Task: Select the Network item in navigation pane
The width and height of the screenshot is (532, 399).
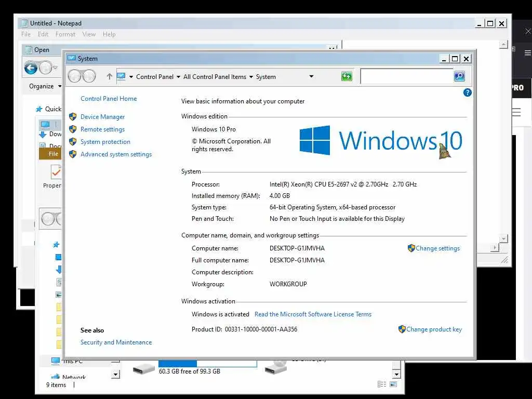Action: click(74, 377)
